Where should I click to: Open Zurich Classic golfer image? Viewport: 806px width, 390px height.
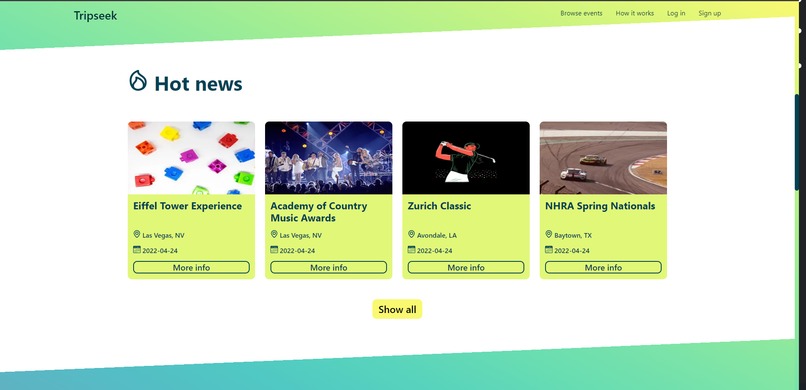click(466, 158)
